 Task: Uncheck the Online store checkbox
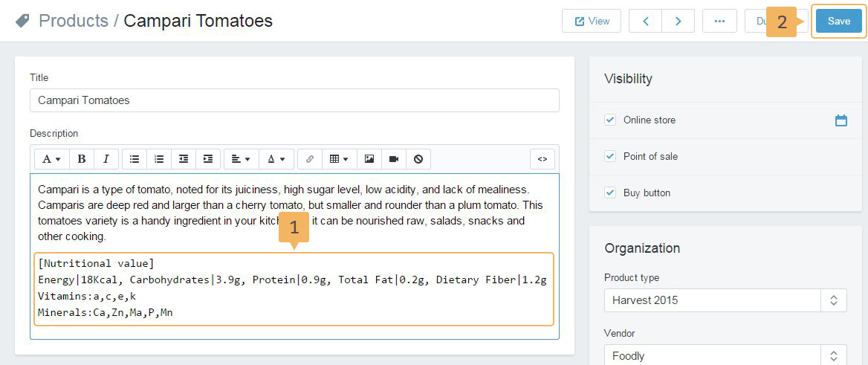610,120
